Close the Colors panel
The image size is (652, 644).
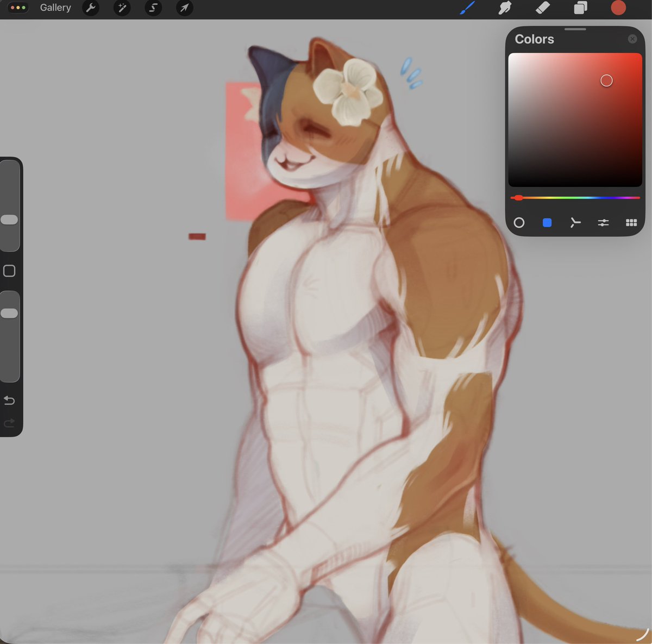[x=632, y=39]
